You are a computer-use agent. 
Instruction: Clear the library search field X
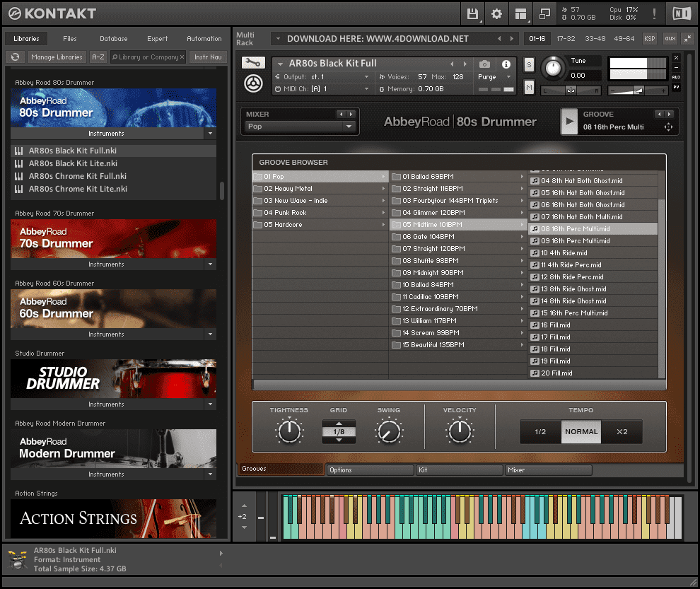coord(182,57)
